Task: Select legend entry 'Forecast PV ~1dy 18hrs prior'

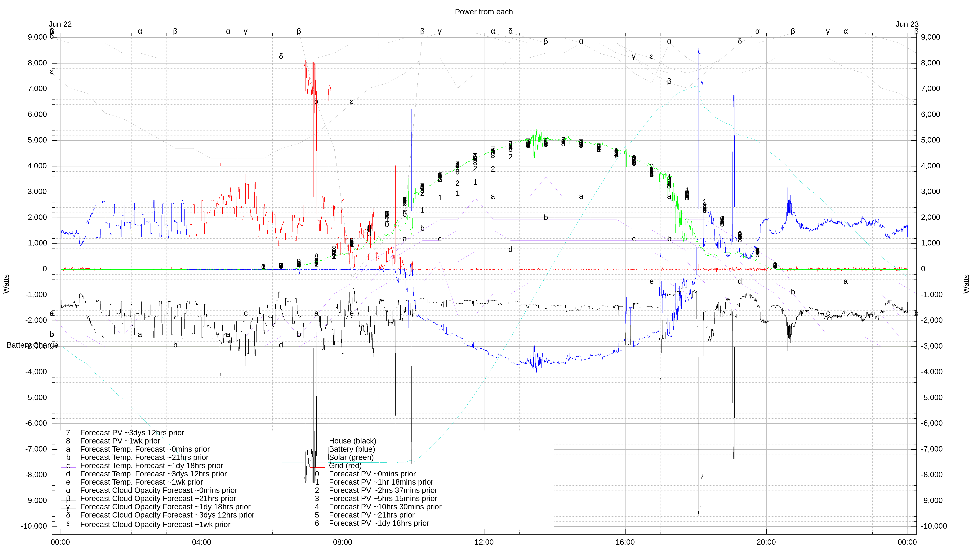Action: pyautogui.click(x=379, y=523)
